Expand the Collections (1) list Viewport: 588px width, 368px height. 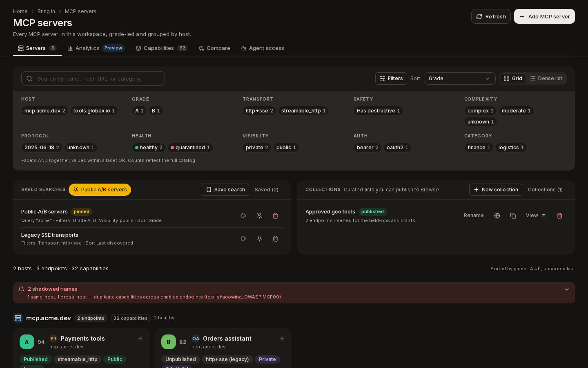[x=545, y=190]
